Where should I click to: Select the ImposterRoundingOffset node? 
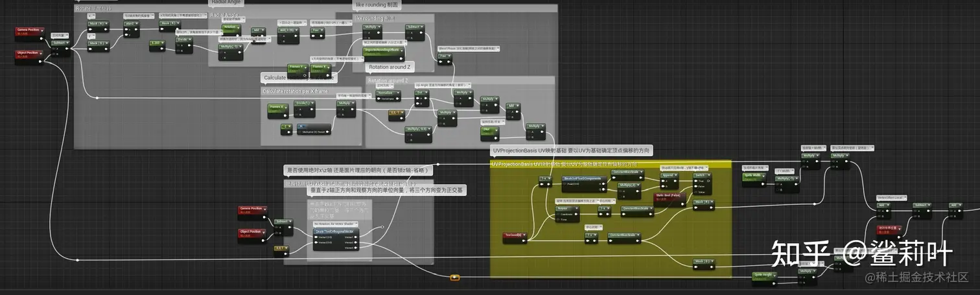click(x=383, y=54)
